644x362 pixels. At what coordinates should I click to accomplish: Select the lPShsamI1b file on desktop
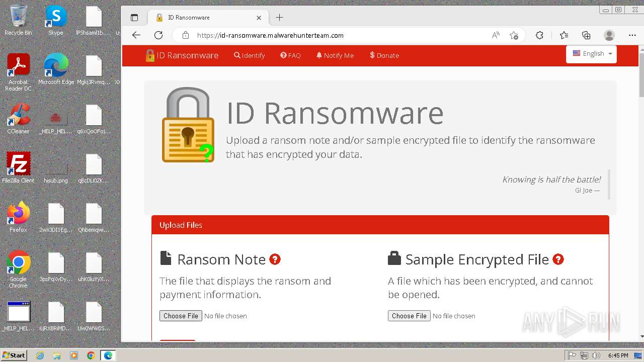click(x=94, y=21)
